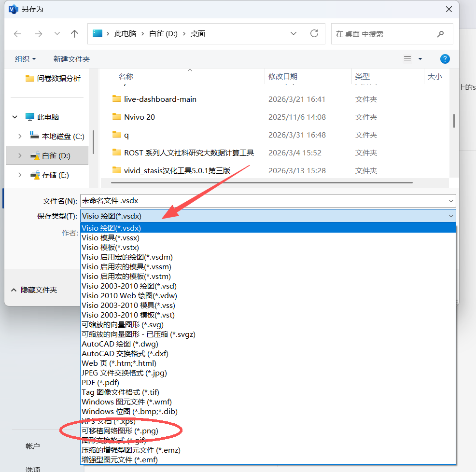Image resolution: width=476 pixels, height=472 pixels.
Task: Open the address bar path history dropdown
Action: [294, 34]
